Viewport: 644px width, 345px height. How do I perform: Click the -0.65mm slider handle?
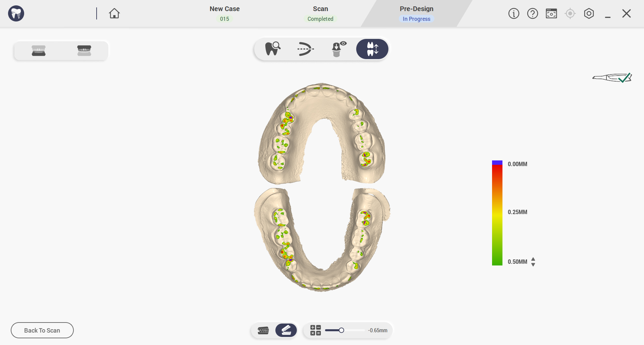tap(341, 330)
